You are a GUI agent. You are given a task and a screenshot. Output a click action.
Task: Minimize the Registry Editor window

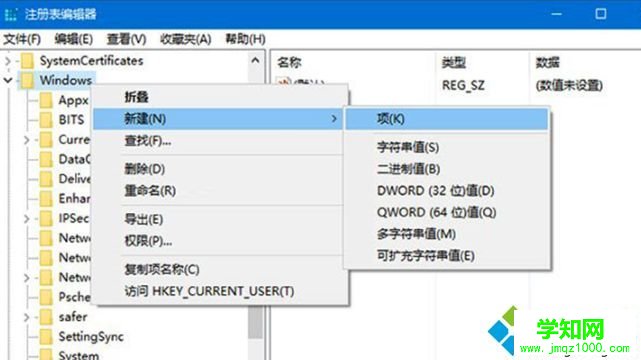[x=556, y=14]
